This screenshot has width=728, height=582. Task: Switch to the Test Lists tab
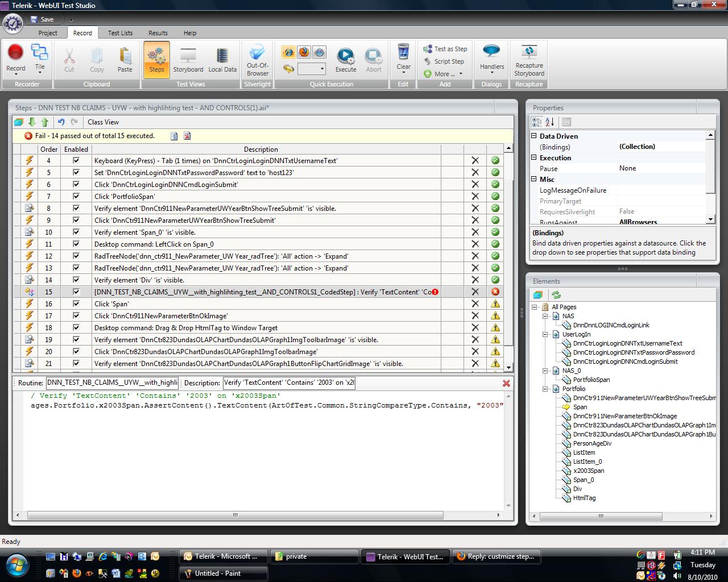pos(120,33)
